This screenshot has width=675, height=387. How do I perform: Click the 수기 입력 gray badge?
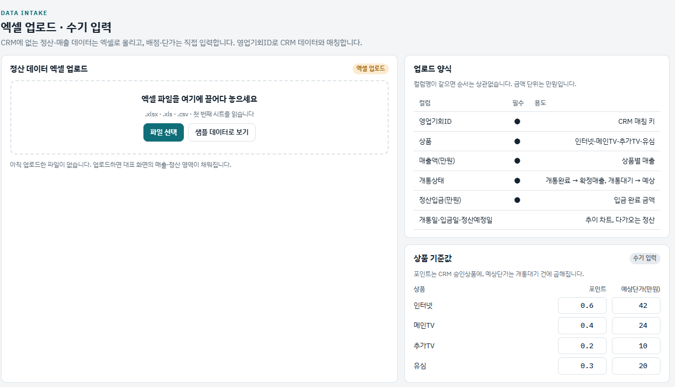[644, 258]
